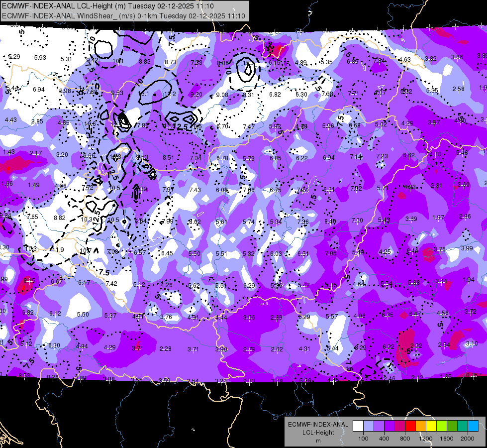The height and width of the screenshot is (448, 487).
Task: Click the wind shear value 2.28
Action: coord(166,349)
